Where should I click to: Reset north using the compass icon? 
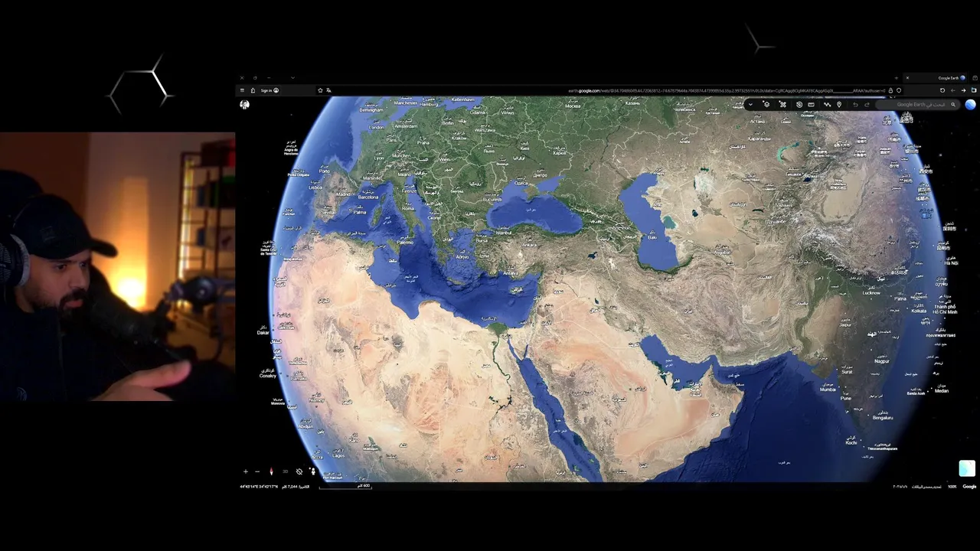271,471
